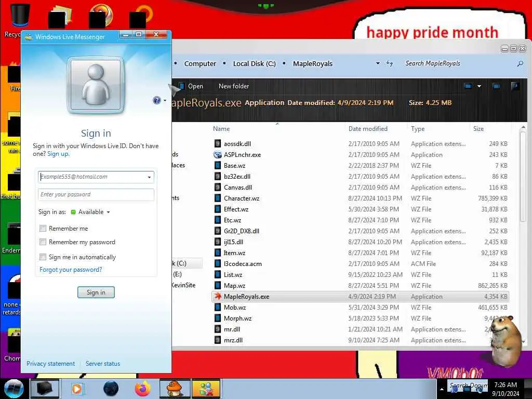Image resolution: width=532 pixels, height=399 pixels.
Task: Open the Privacy statement link
Action: (50, 363)
